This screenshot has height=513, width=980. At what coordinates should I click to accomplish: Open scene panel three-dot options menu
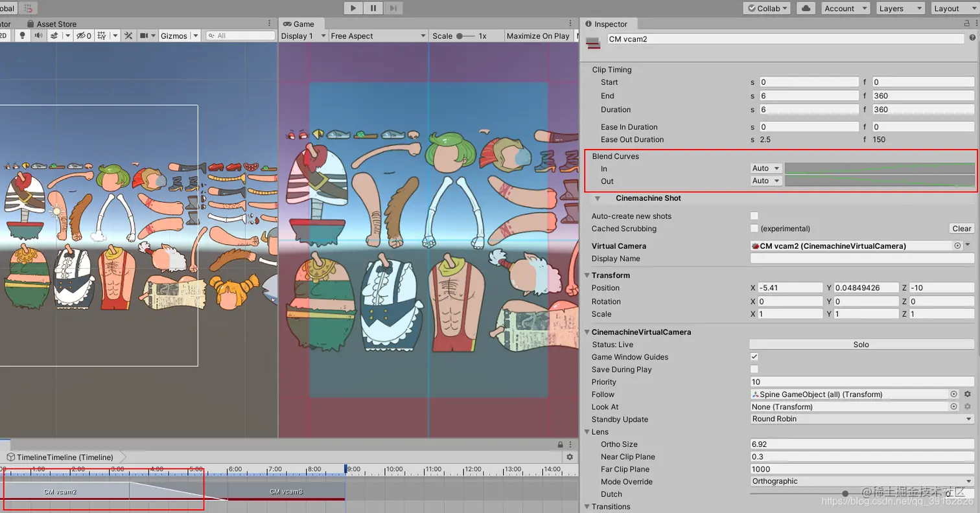tap(270, 23)
